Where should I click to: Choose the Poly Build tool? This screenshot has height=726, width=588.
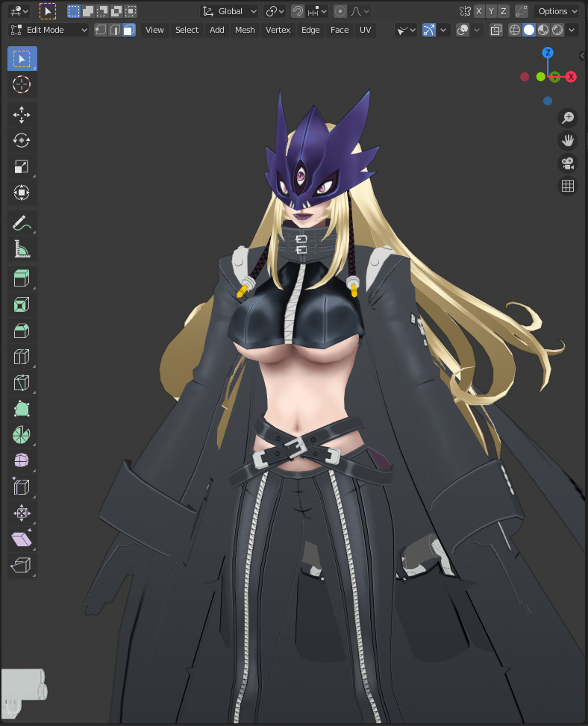pyautogui.click(x=22, y=409)
